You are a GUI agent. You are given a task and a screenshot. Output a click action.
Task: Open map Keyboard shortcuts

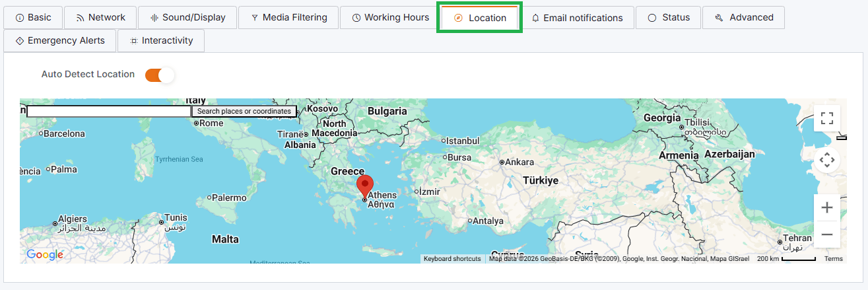coord(452,259)
